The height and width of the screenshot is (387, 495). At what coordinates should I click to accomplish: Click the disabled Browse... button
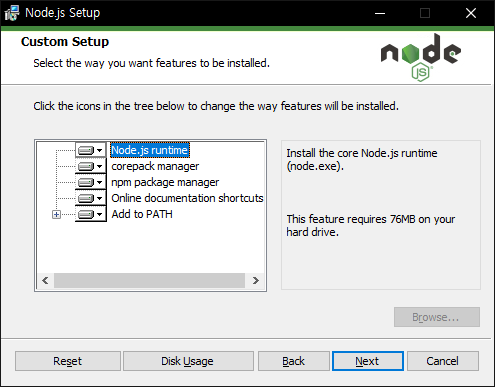[x=437, y=317]
